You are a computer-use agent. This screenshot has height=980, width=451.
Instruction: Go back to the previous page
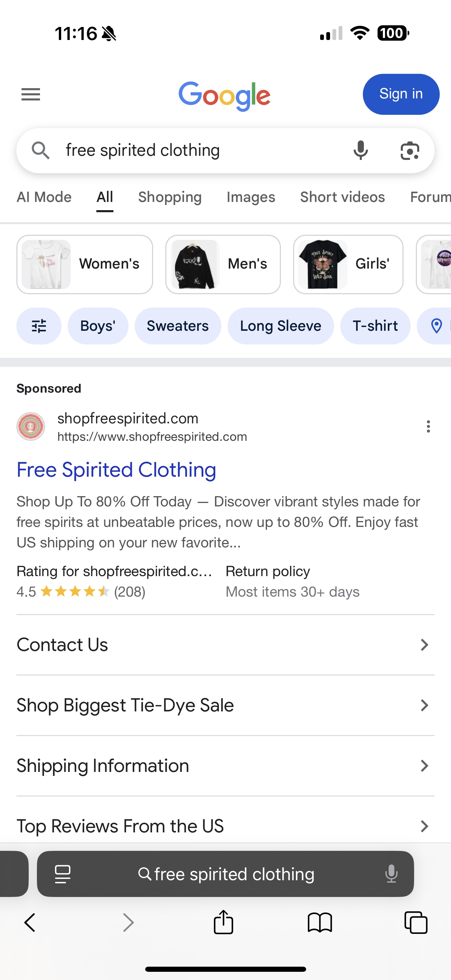pyautogui.click(x=30, y=923)
